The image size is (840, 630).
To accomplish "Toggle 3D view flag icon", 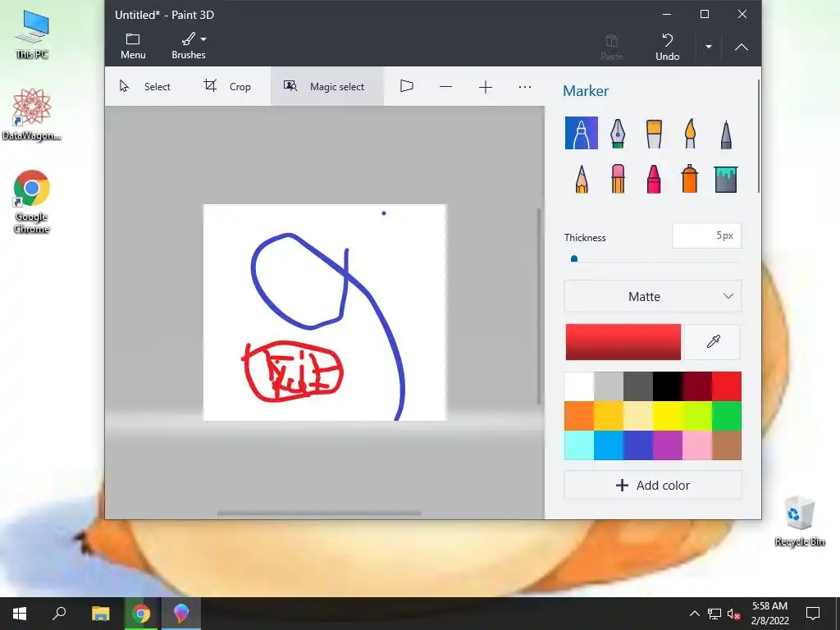I will 407,86.
